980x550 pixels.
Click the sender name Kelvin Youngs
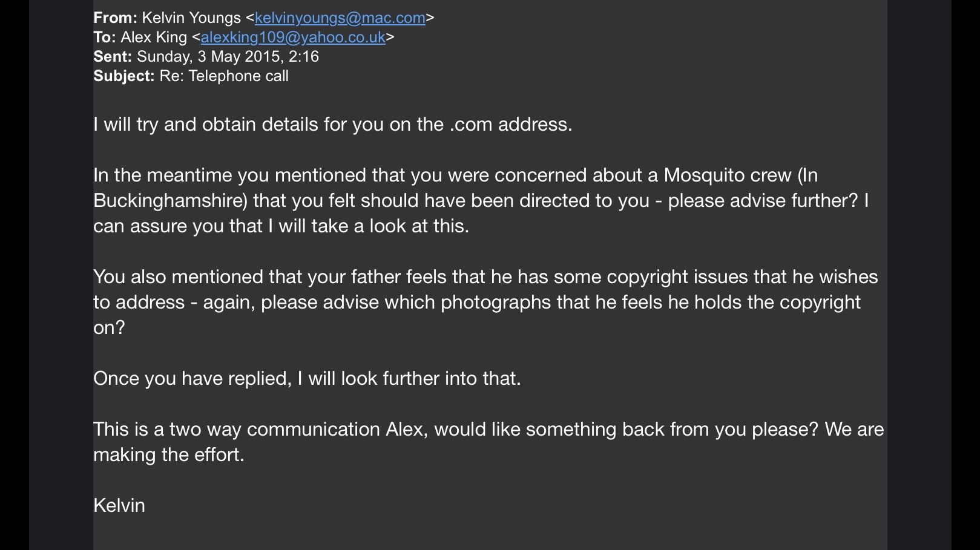coord(191,18)
